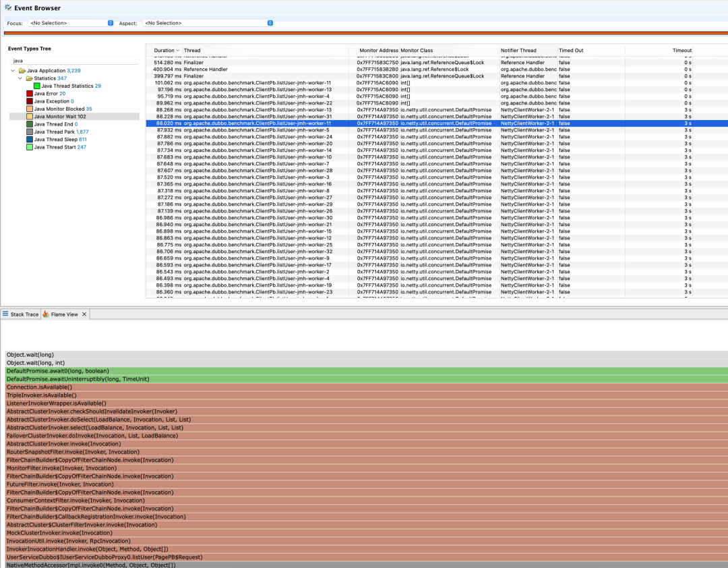Click the NativeMethodAccessorImpl.invoke0 flame frame
The image size is (728, 568).
[x=366, y=565]
